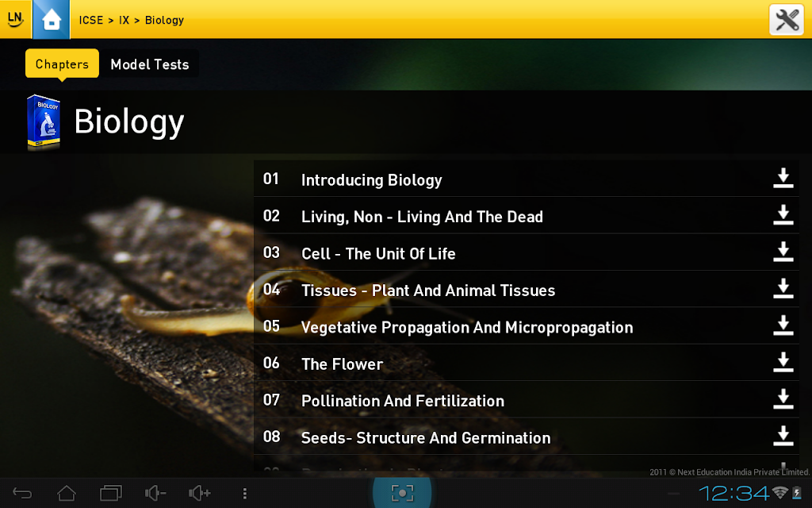Tap the screenshot capture icon
The height and width of the screenshot is (508, 812).
[402, 493]
